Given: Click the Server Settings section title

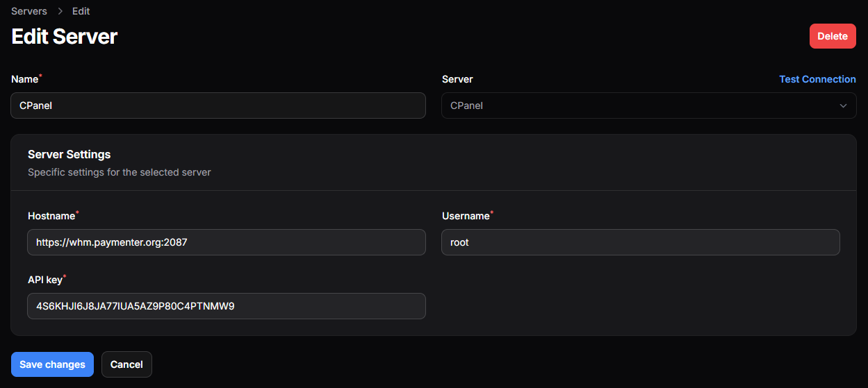Looking at the screenshot, I should click(69, 154).
